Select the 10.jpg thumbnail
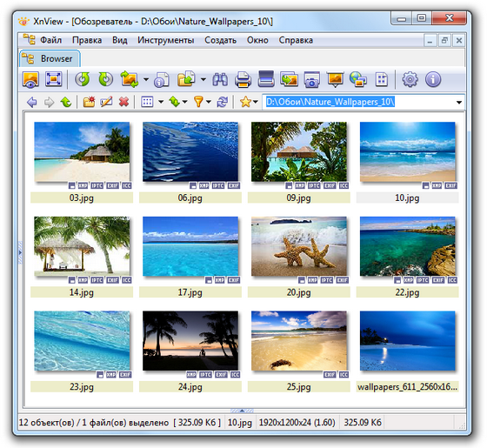The height and width of the screenshot is (448, 487). click(x=408, y=151)
